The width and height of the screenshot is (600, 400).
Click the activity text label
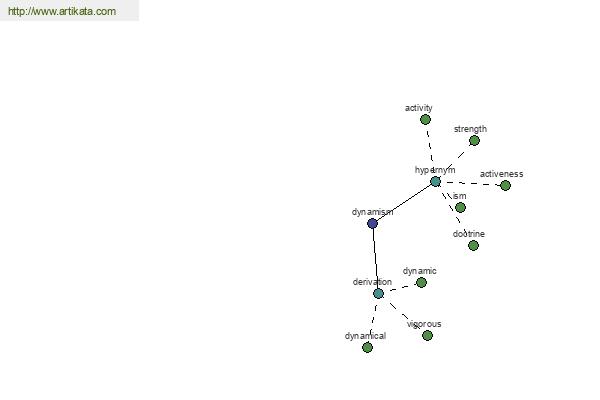click(x=419, y=108)
